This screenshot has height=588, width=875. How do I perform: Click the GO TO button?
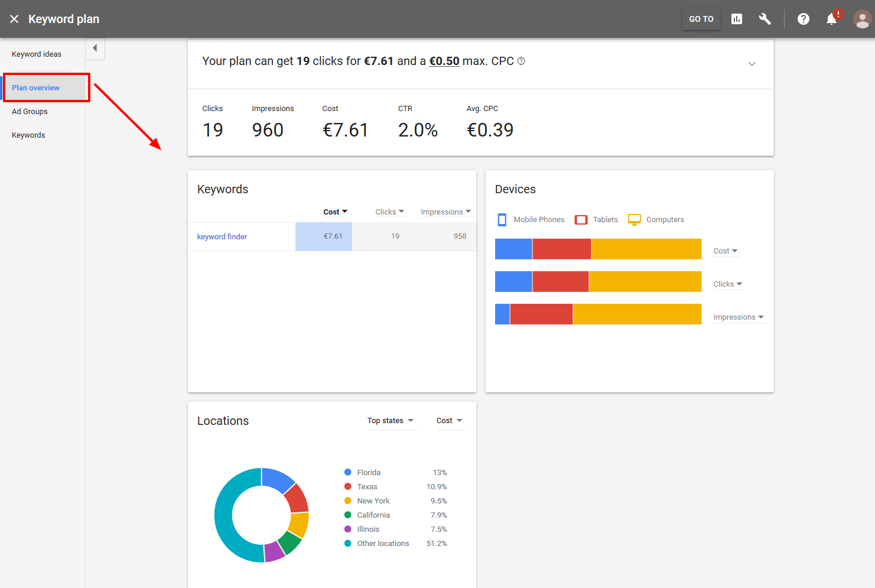[x=701, y=19]
